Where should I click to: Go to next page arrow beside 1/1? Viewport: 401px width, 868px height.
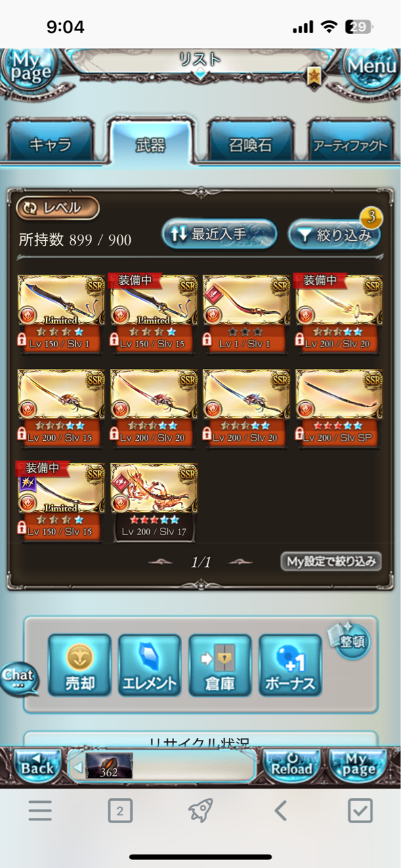240,562
